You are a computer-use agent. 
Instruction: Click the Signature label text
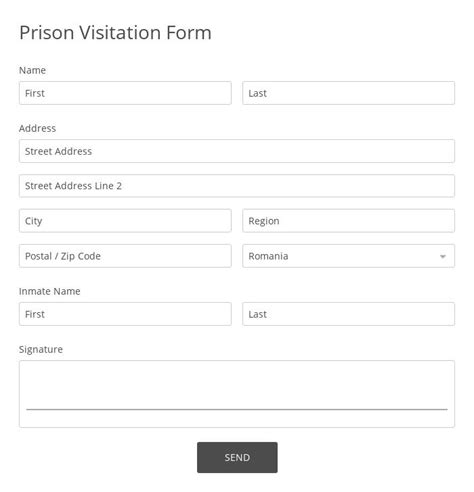(41, 349)
